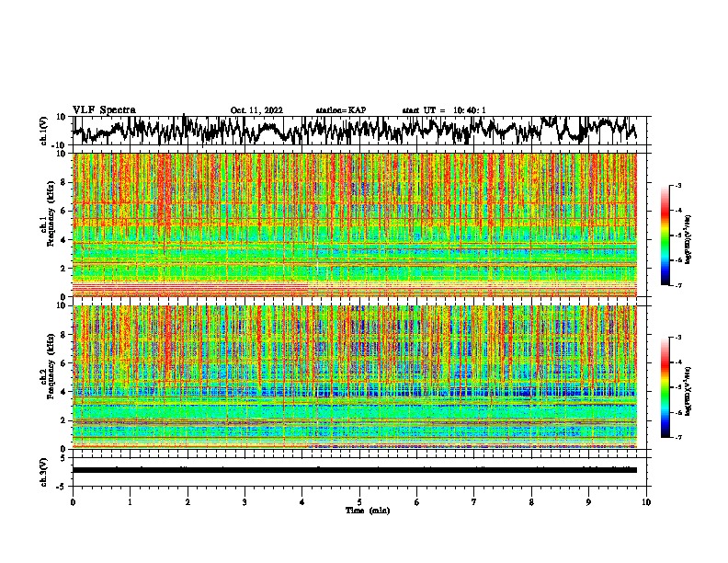
Task: Click the "ch.1(V)" waveform axis label
Action: click(x=44, y=131)
